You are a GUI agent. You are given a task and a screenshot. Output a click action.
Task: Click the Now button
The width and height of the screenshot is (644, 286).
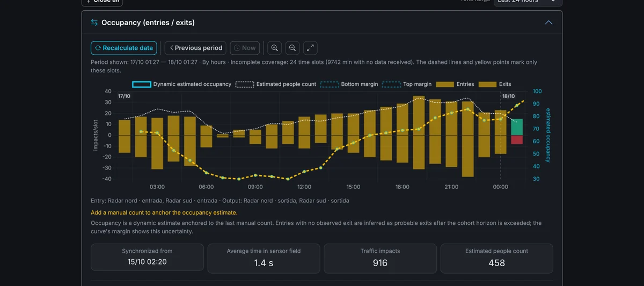tap(245, 48)
